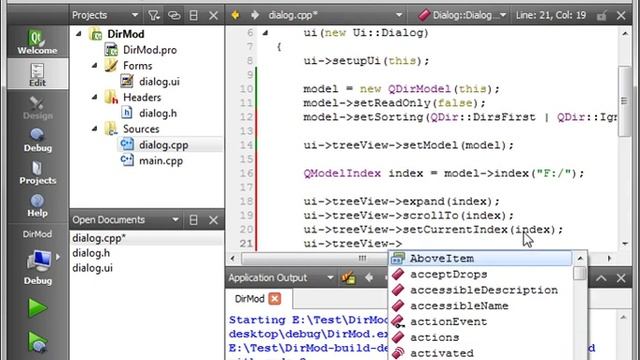
Task: Click the Line 21, Col 19 indicator
Action: click(x=551, y=16)
